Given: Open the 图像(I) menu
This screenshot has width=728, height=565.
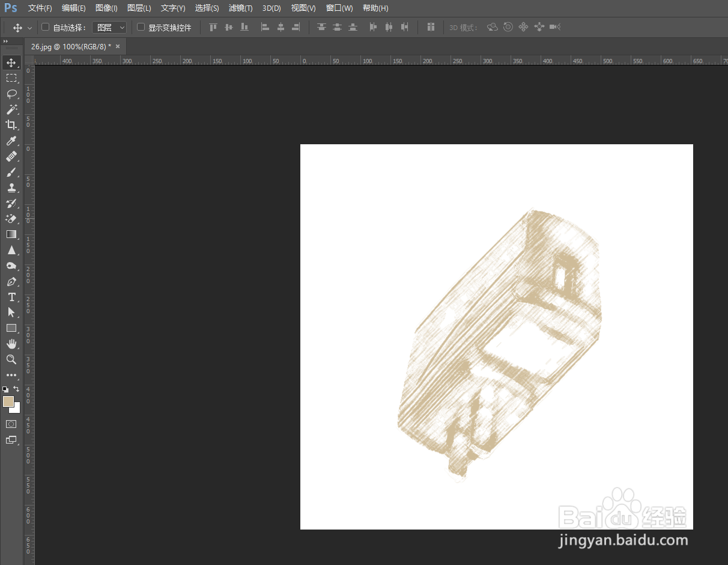Looking at the screenshot, I should (x=106, y=8).
